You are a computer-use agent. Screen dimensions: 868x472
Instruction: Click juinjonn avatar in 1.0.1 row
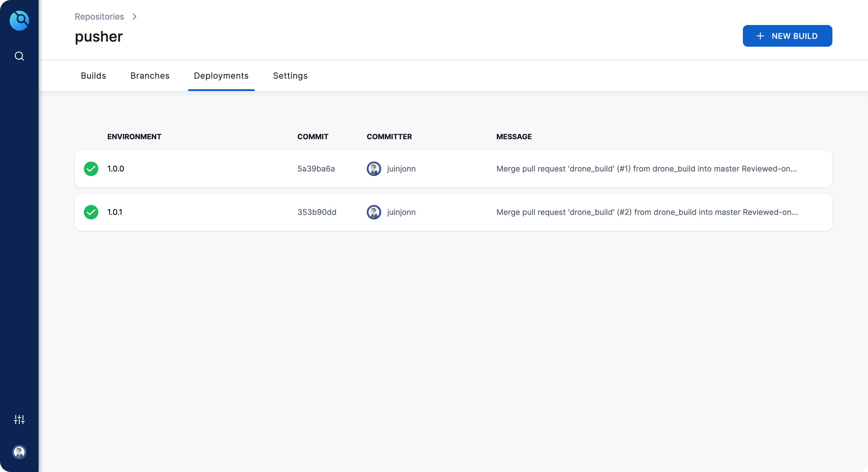click(x=374, y=212)
